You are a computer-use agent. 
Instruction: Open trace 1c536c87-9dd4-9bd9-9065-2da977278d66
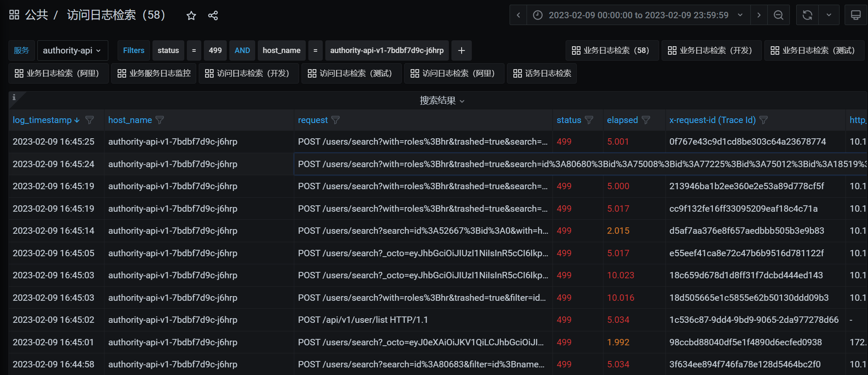click(754, 320)
